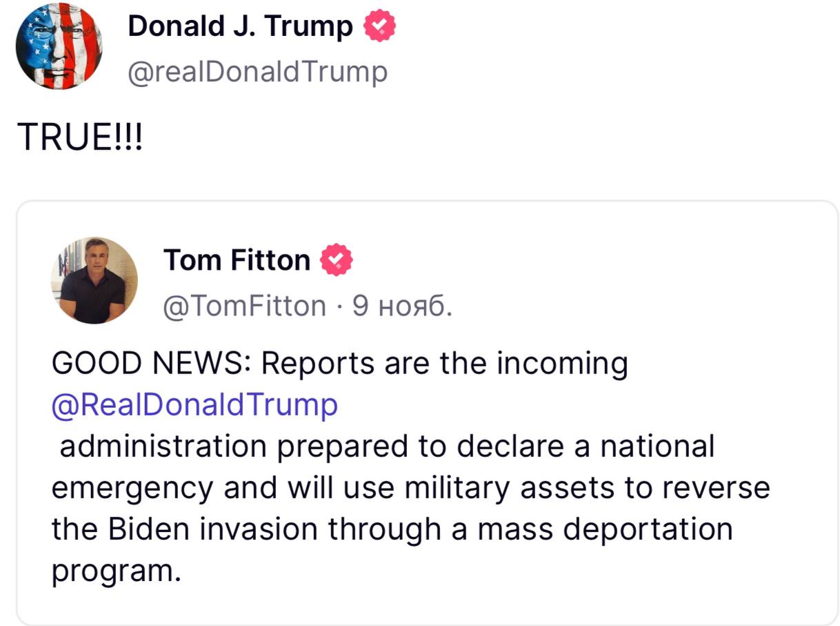Click the Tom Fitton display name
The height and width of the screenshot is (626, 840).
(x=237, y=260)
